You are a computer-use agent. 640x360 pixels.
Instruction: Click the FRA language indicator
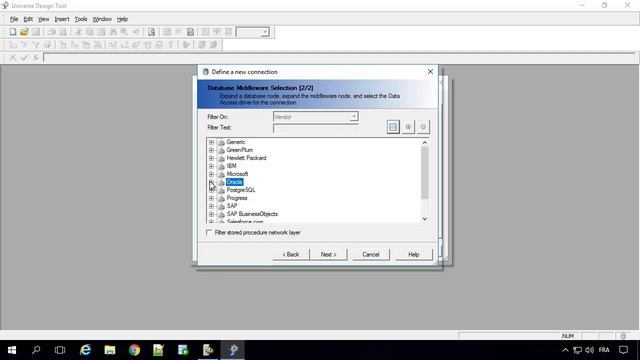click(604, 350)
